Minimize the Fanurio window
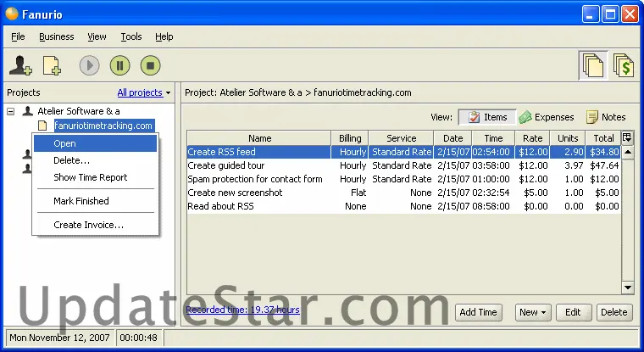This screenshot has width=644, height=352. point(591,14)
